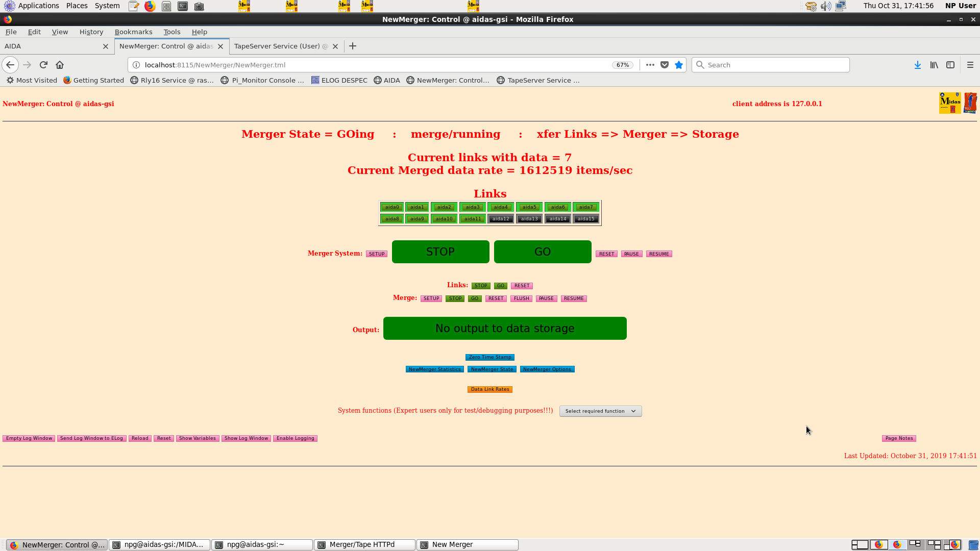
Task: Click the Data Link Rates button
Action: click(x=489, y=389)
